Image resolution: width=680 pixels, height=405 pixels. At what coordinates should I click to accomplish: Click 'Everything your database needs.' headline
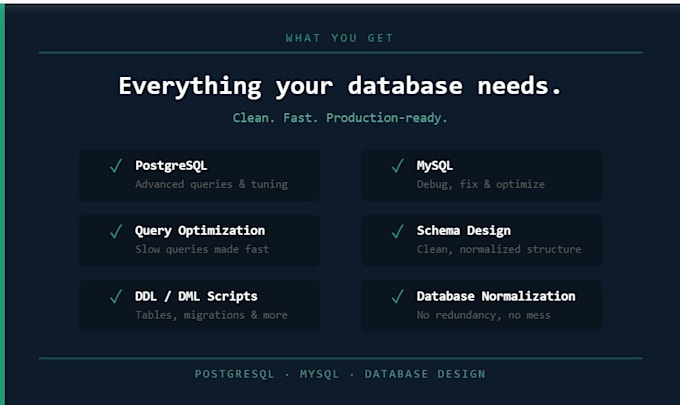(x=340, y=86)
